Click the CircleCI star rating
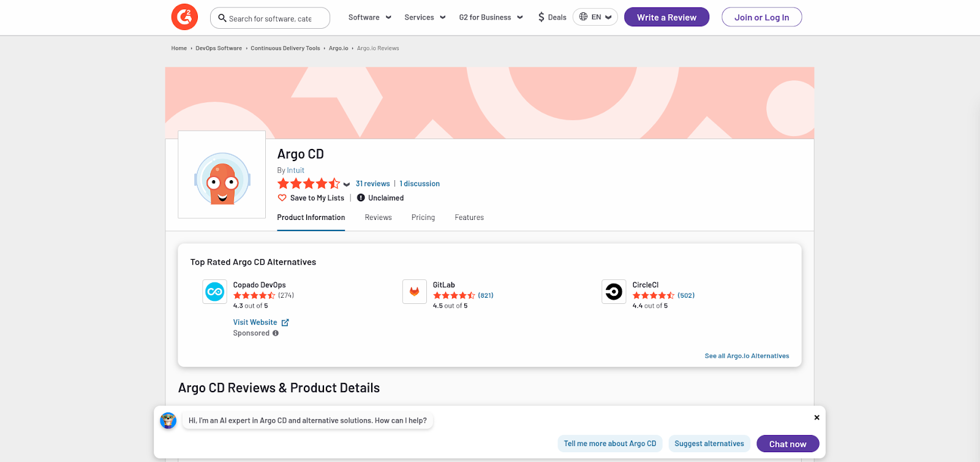Image resolution: width=980 pixels, height=462 pixels. (x=654, y=295)
